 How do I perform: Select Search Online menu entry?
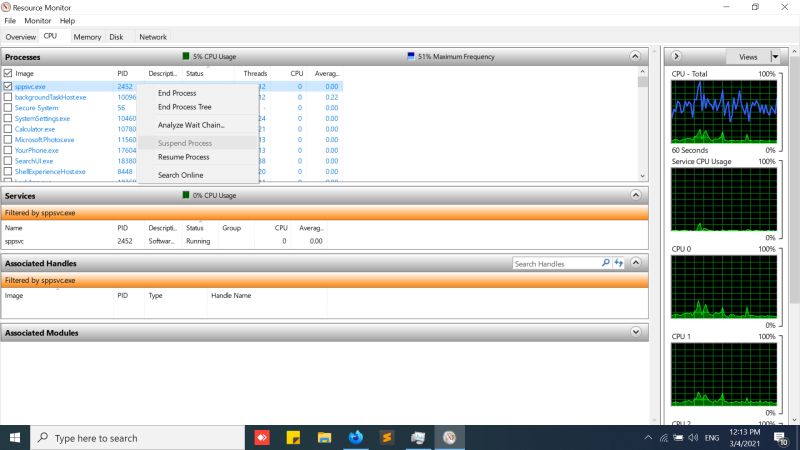tap(181, 175)
